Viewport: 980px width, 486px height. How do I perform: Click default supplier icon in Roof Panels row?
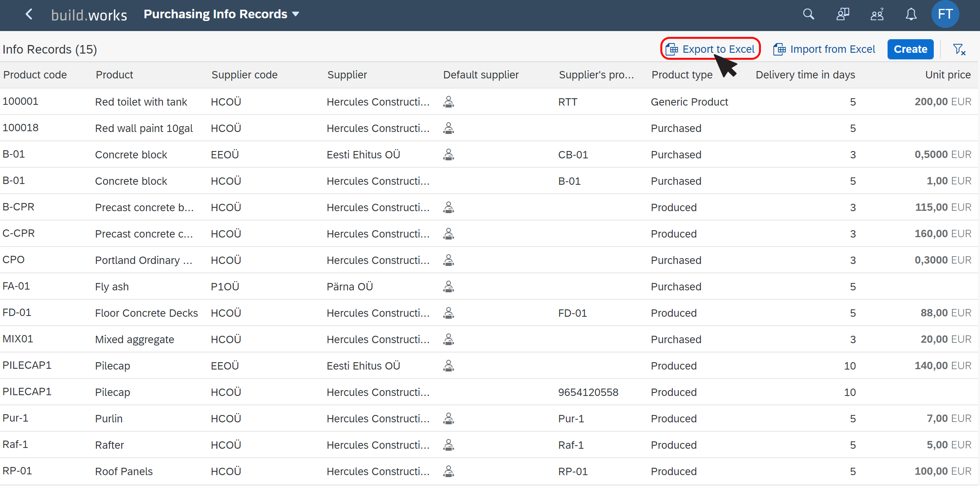449,471
